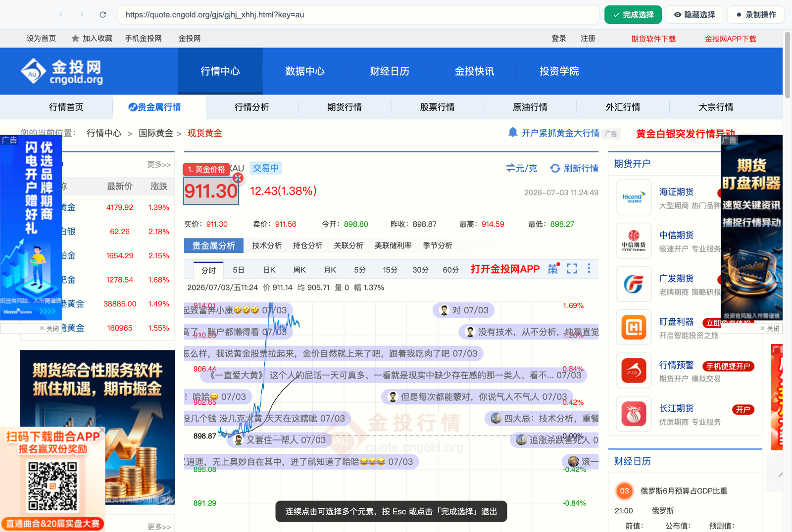792x532 pixels.
Task: Click the 刷新行情 refresh icon
Action: click(555, 168)
